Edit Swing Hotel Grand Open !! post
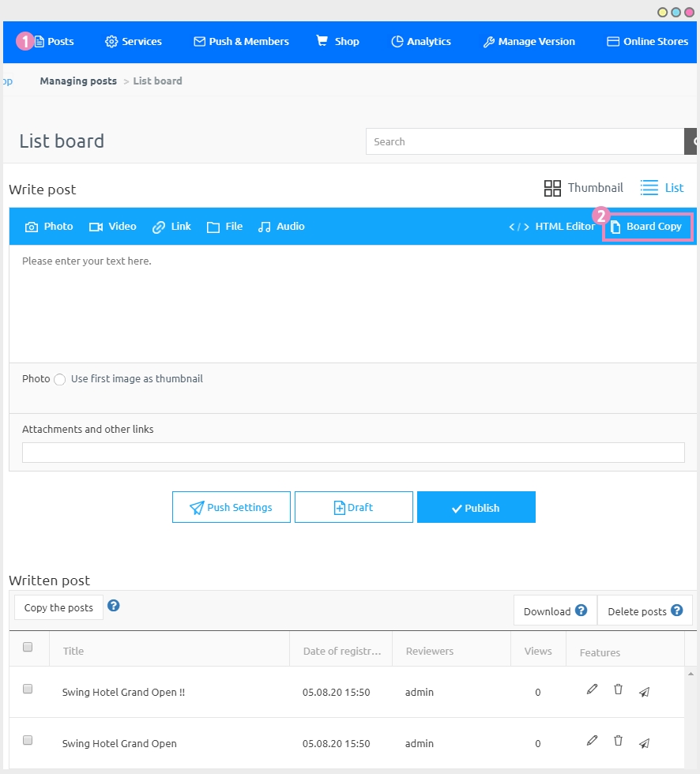The height and width of the screenshot is (774, 700). (x=592, y=689)
